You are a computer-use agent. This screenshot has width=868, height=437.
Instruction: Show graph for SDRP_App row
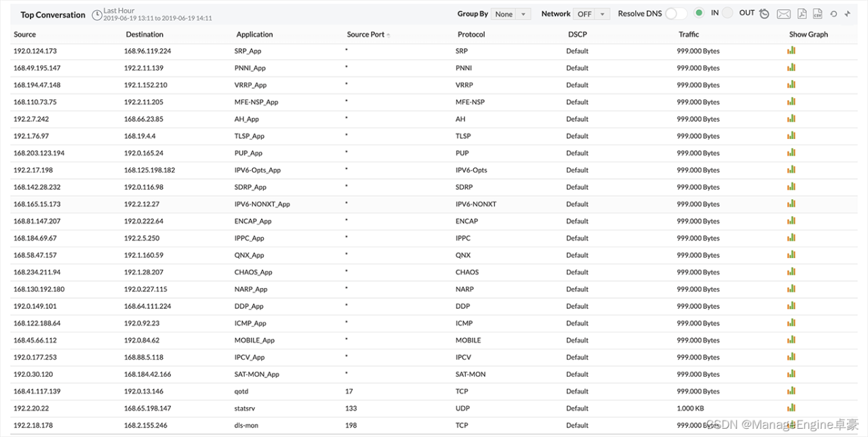click(x=791, y=186)
